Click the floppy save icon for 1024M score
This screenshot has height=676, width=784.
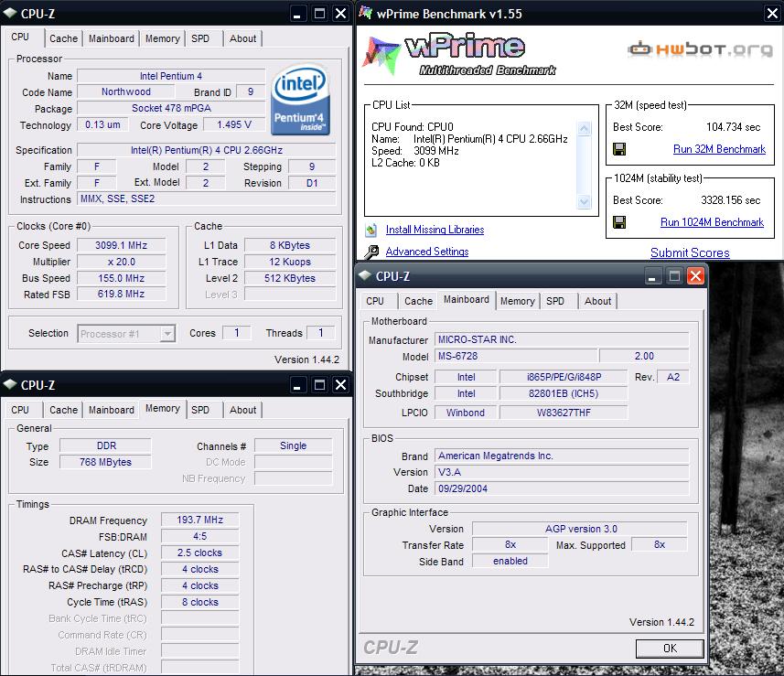(x=619, y=222)
